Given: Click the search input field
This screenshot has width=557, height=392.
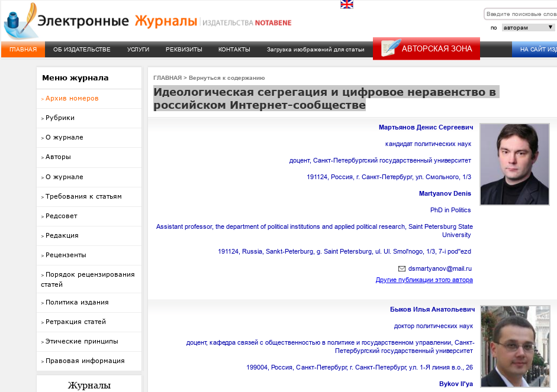Looking at the screenshot, I should pyautogui.click(x=521, y=14).
